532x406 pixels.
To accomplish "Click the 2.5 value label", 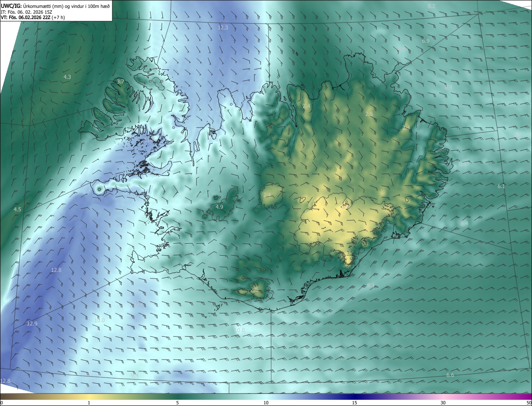I will point(369,114).
